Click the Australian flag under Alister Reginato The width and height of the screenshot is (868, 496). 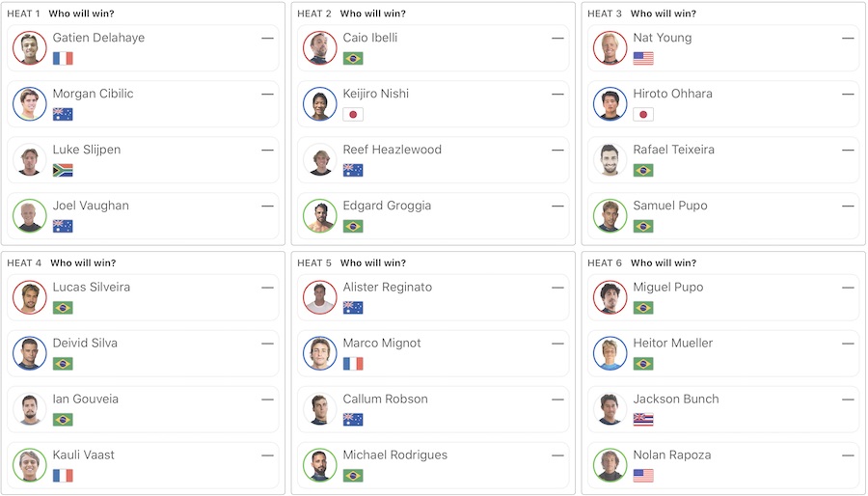coord(353,308)
